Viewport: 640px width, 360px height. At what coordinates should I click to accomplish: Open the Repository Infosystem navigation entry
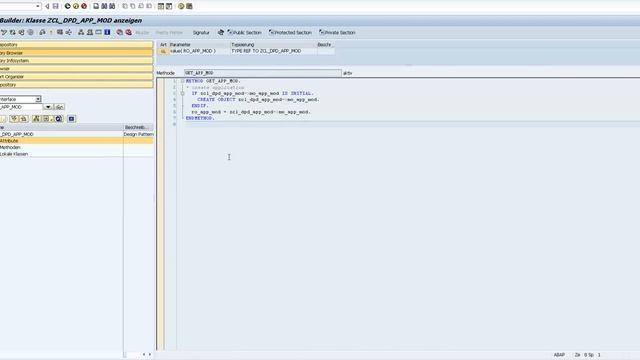(x=76, y=61)
